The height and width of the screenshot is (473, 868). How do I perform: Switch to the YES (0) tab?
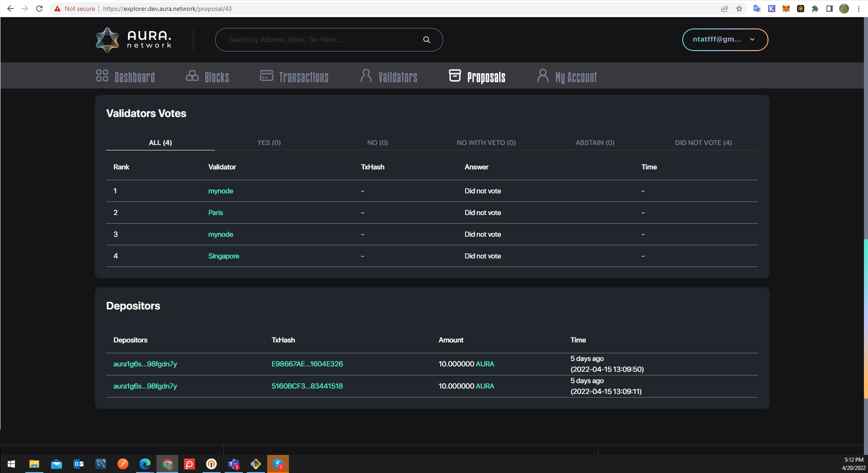click(x=269, y=143)
